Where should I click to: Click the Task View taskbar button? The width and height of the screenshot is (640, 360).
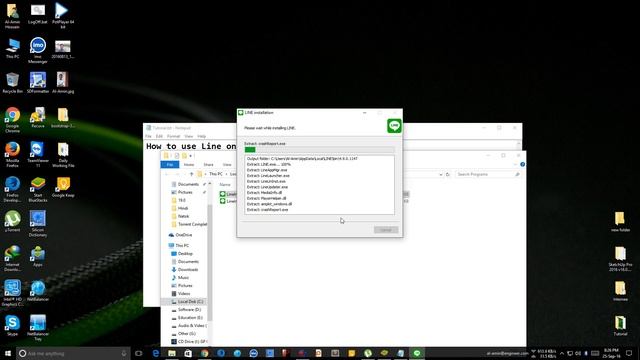139,353
